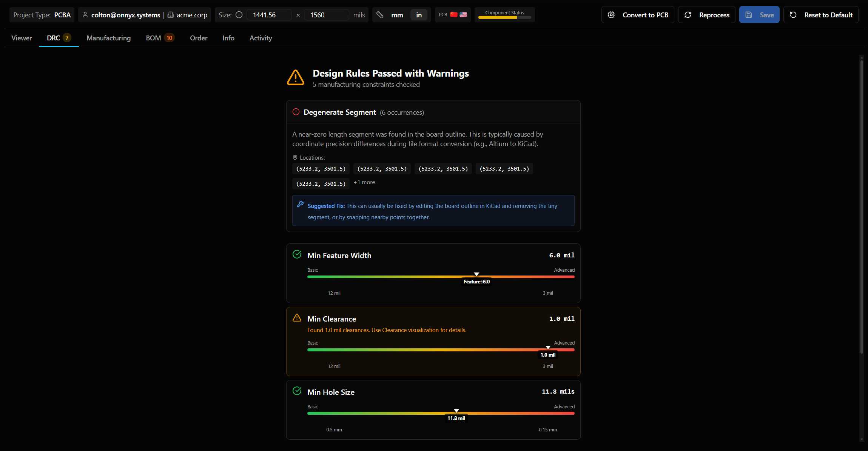Image resolution: width=868 pixels, height=451 pixels.
Task: Click the Min Clearance slider marker
Action: pos(548,348)
